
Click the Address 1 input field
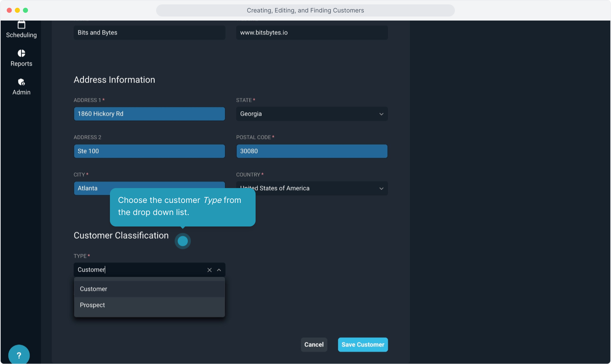click(x=149, y=114)
